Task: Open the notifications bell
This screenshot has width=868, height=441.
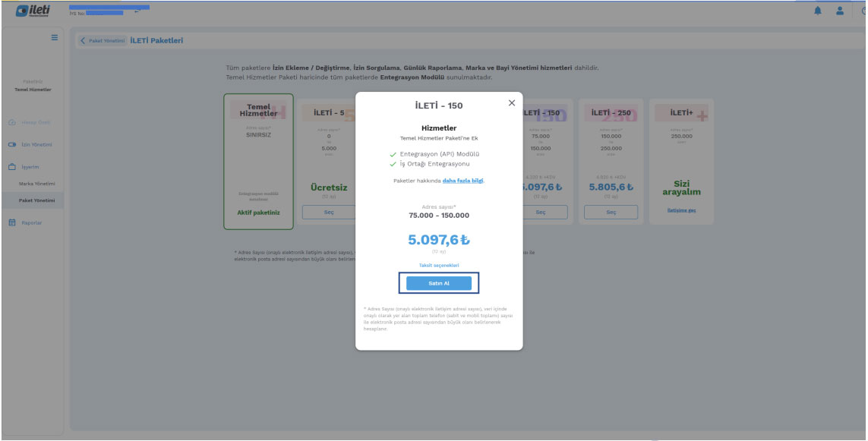Action: 818,11
